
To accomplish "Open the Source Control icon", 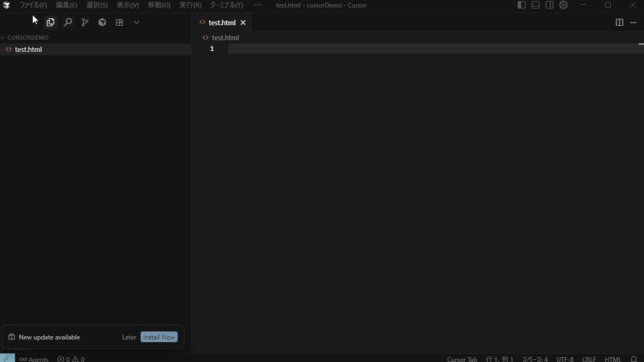I will point(85,23).
